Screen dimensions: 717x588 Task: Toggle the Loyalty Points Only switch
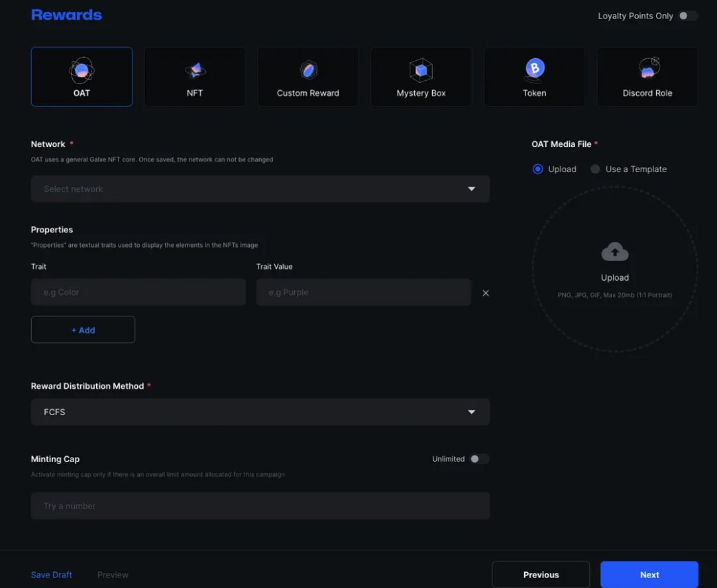coord(687,16)
